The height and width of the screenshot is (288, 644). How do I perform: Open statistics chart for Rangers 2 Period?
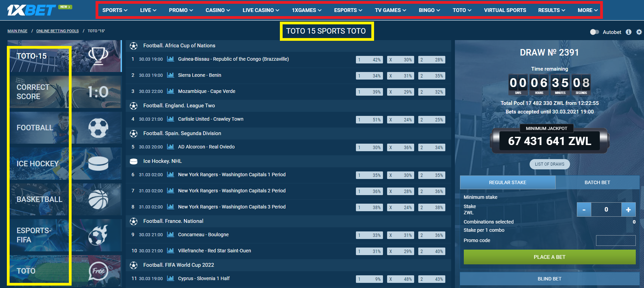tap(171, 191)
